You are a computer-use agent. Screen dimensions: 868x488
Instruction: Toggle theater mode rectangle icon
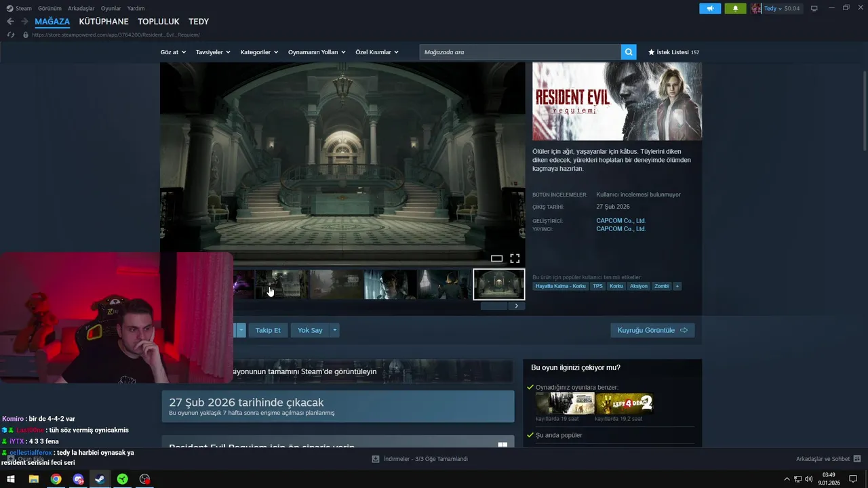tap(496, 258)
